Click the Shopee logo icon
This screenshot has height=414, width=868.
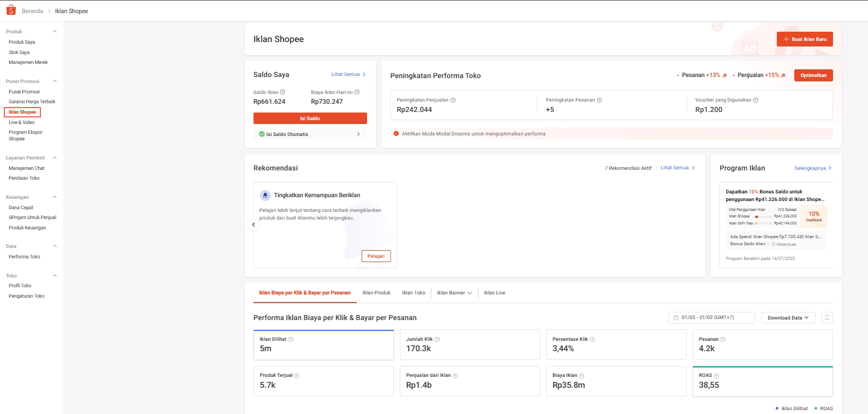(11, 10)
